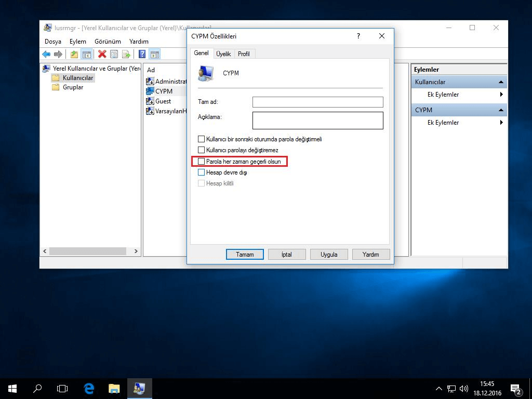
Task: Click into the 'Tam ad' text field
Action: tap(317, 102)
